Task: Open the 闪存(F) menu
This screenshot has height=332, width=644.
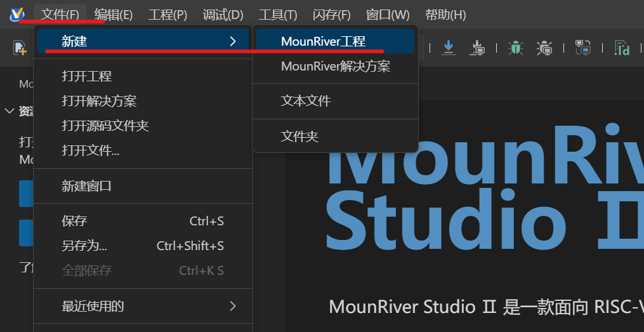Action: pos(332,15)
